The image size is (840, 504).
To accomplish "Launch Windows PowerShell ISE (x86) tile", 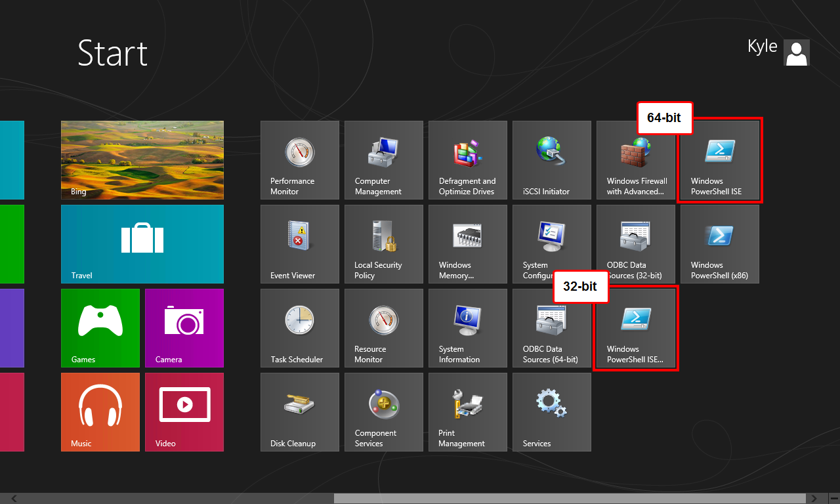I will coord(636,328).
